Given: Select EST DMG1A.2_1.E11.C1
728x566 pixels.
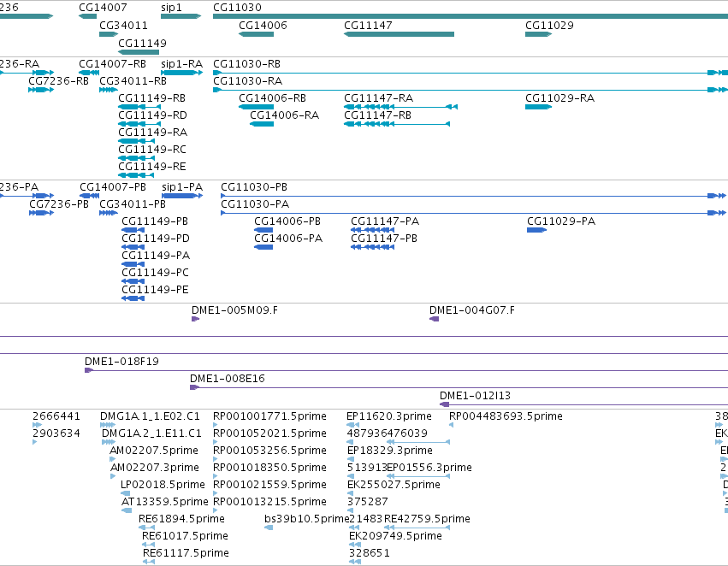Looking at the screenshot, I should pos(151,433).
